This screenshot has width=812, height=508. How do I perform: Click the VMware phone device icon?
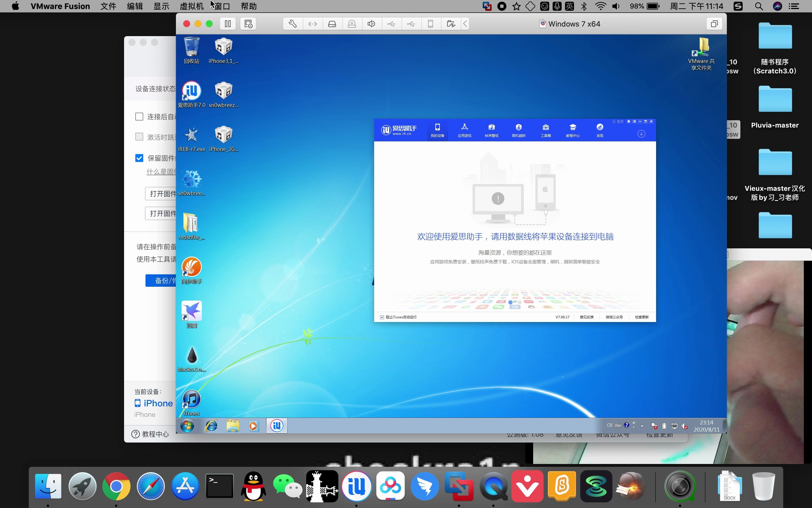(x=431, y=24)
